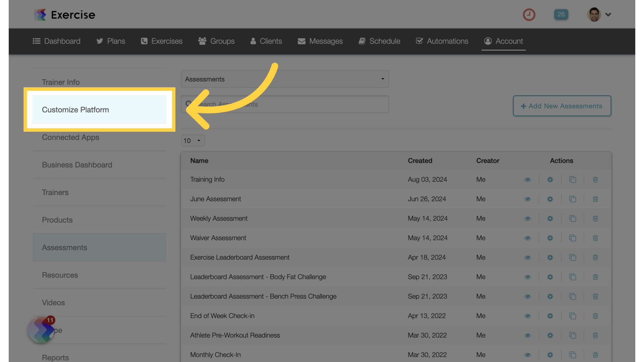Open the notifications badge showing 26
Image resolution: width=644 pixels, height=362 pixels.
pyautogui.click(x=561, y=14)
